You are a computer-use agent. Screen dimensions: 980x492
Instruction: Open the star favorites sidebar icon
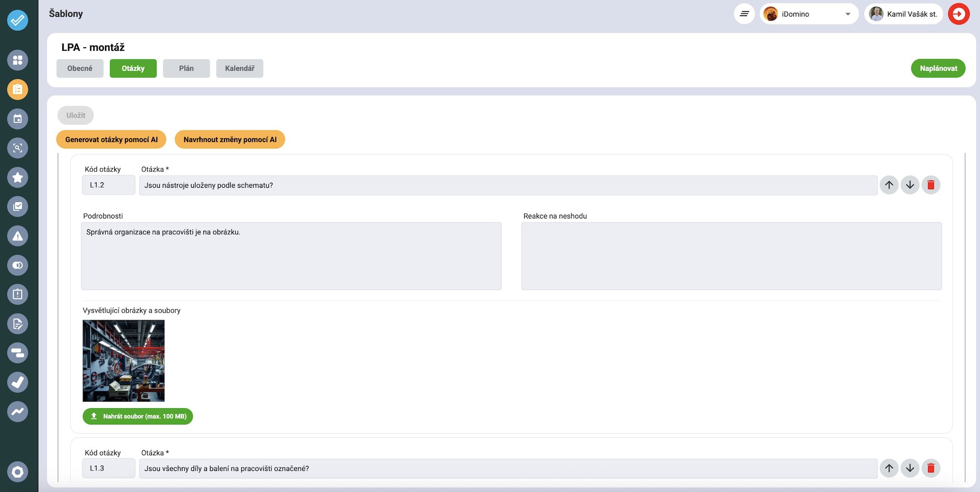(18, 177)
